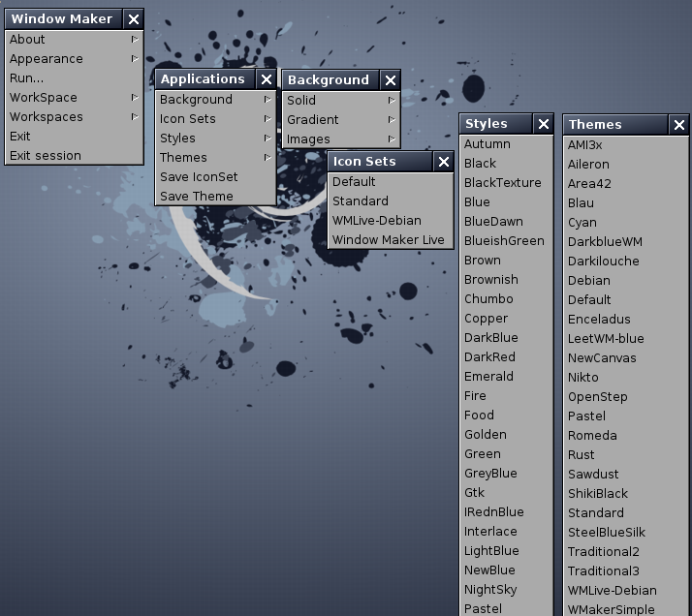Close the Themes list menu
Image resolution: width=692 pixels, height=616 pixels.
[678, 125]
